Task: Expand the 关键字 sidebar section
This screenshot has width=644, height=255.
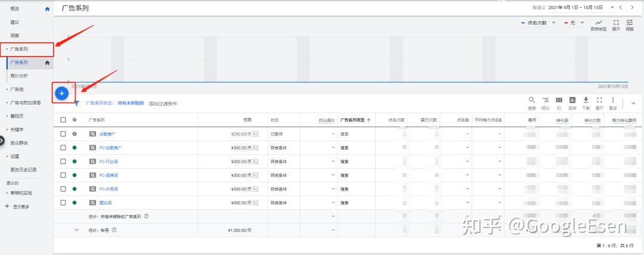Action: (x=7, y=129)
